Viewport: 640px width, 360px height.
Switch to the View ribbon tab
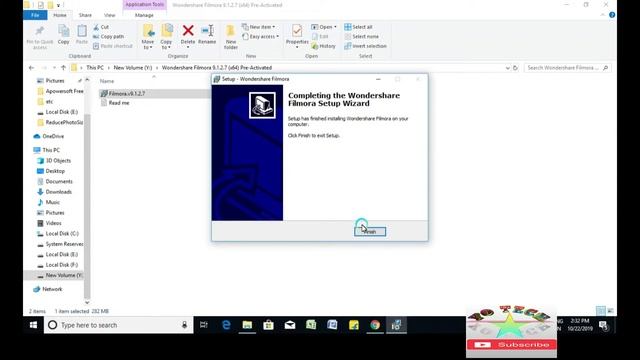pos(109,15)
